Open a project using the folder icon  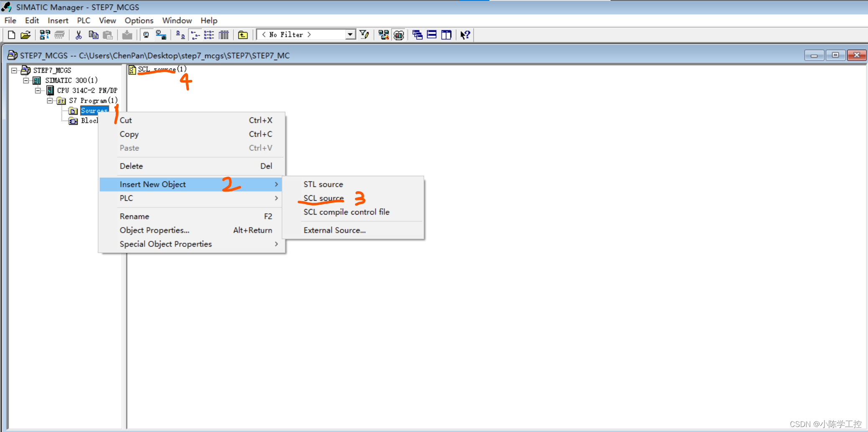point(26,35)
